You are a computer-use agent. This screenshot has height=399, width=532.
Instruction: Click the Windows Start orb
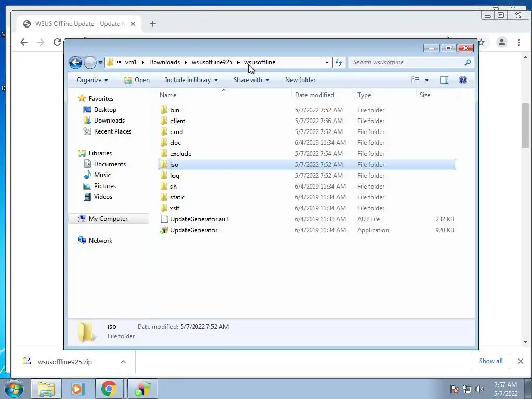click(14, 389)
